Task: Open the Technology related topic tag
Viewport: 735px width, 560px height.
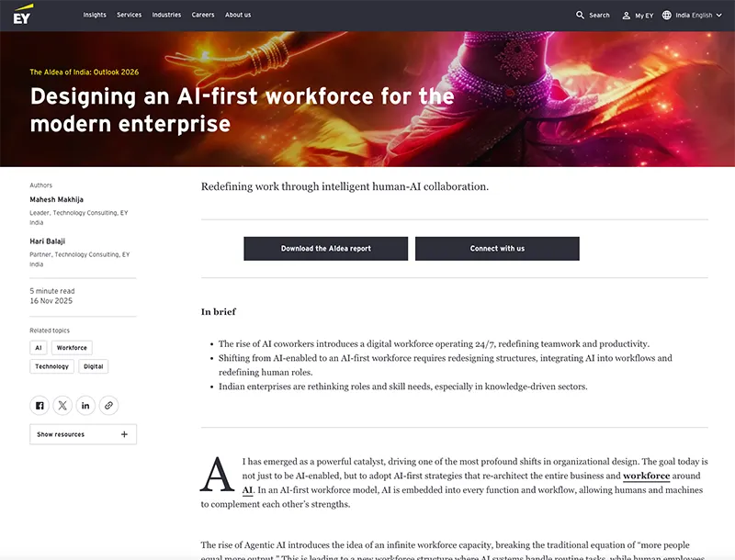Action: coord(51,366)
